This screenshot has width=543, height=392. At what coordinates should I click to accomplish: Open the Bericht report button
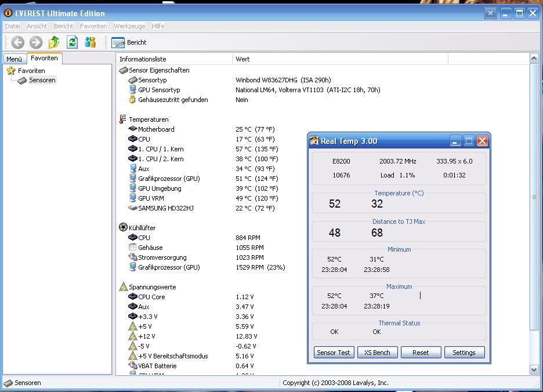129,42
